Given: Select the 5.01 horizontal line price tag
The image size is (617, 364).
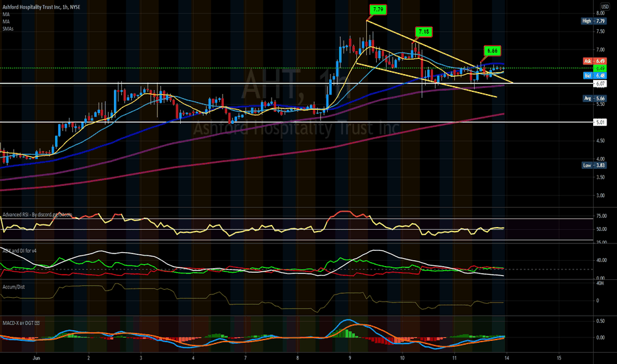Looking at the screenshot, I should tap(600, 122).
